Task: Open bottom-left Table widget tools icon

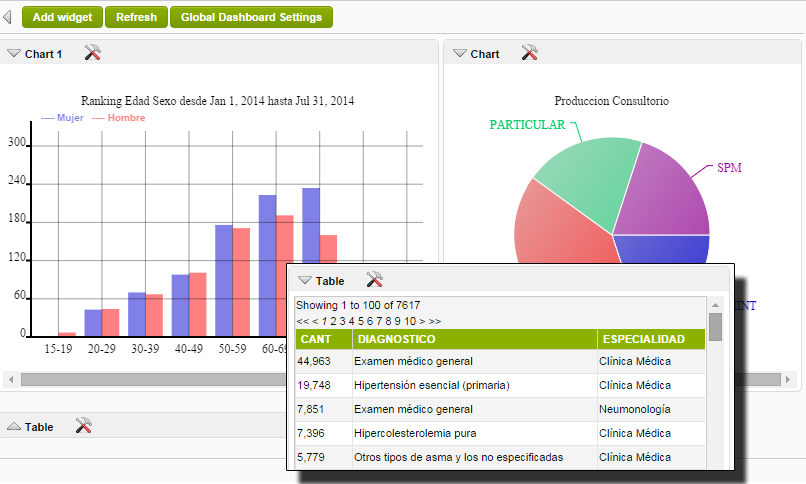Action: pyautogui.click(x=84, y=426)
